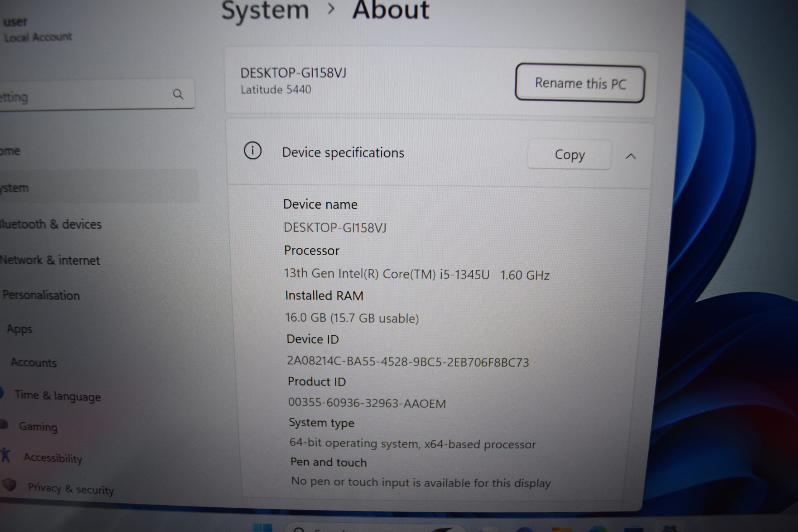This screenshot has height=532, width=798.
Task: Open Bluetooth & devices settings
Action: (x=50, y=224)
